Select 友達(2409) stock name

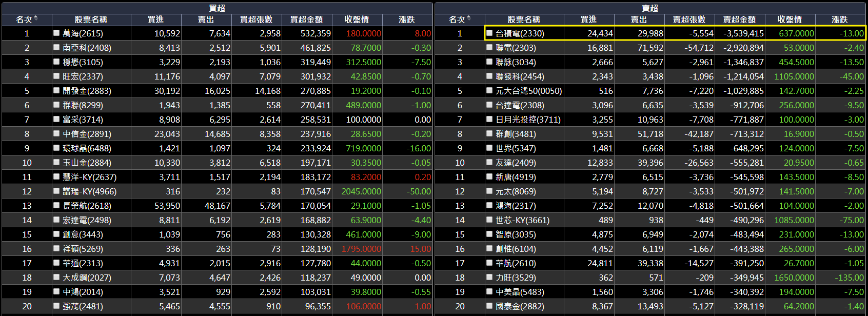[516, 163]
